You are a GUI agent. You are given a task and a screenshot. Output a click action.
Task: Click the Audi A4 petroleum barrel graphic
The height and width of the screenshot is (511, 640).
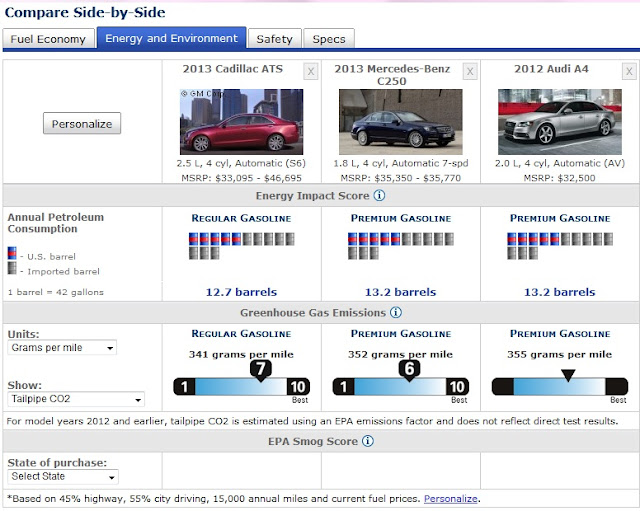pos(560,246)
